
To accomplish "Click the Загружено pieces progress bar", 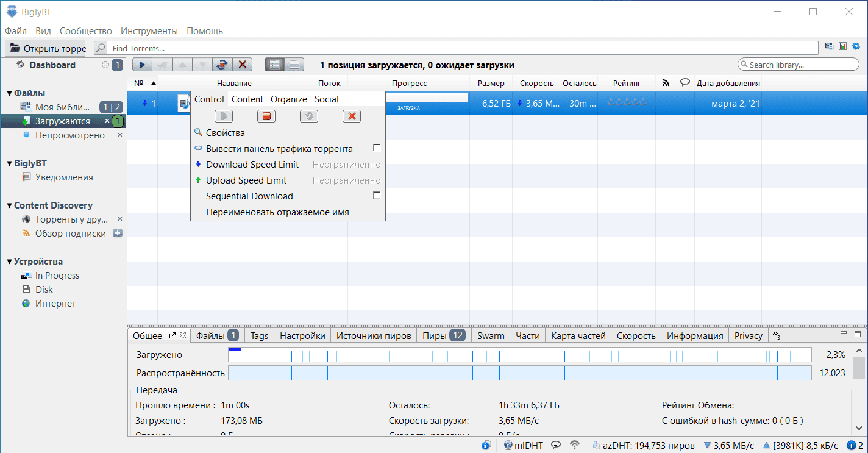I will click(519, 355).
